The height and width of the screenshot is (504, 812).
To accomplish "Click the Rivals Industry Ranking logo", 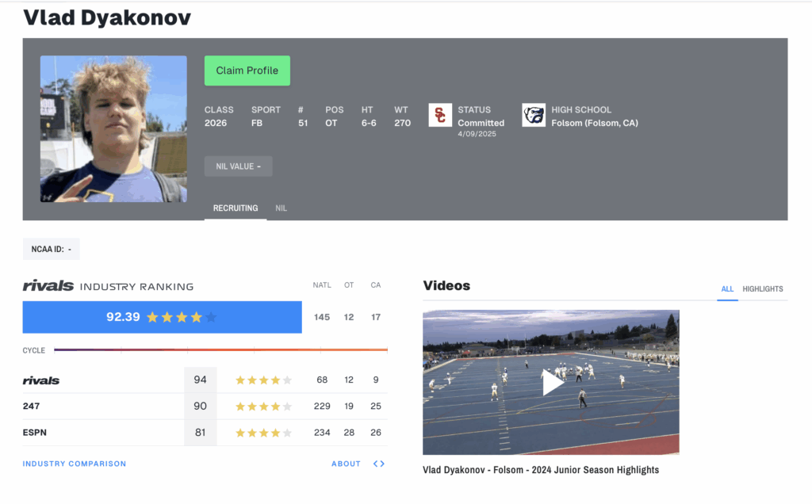I will (48, 286).
